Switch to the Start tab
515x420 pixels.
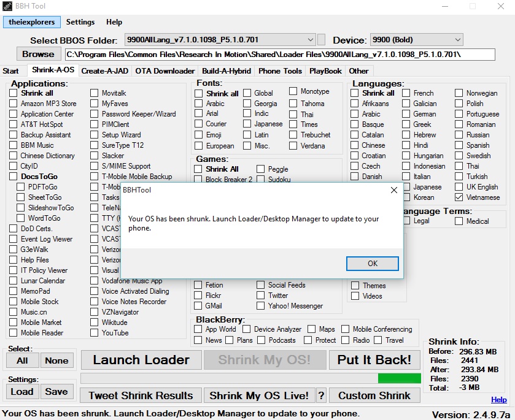10,71
